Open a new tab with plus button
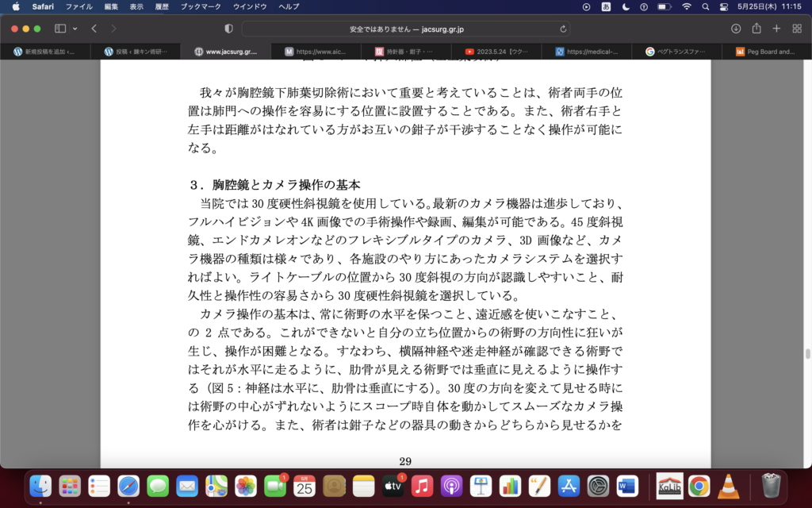This screenshot has width=812, height=508. 776,29
